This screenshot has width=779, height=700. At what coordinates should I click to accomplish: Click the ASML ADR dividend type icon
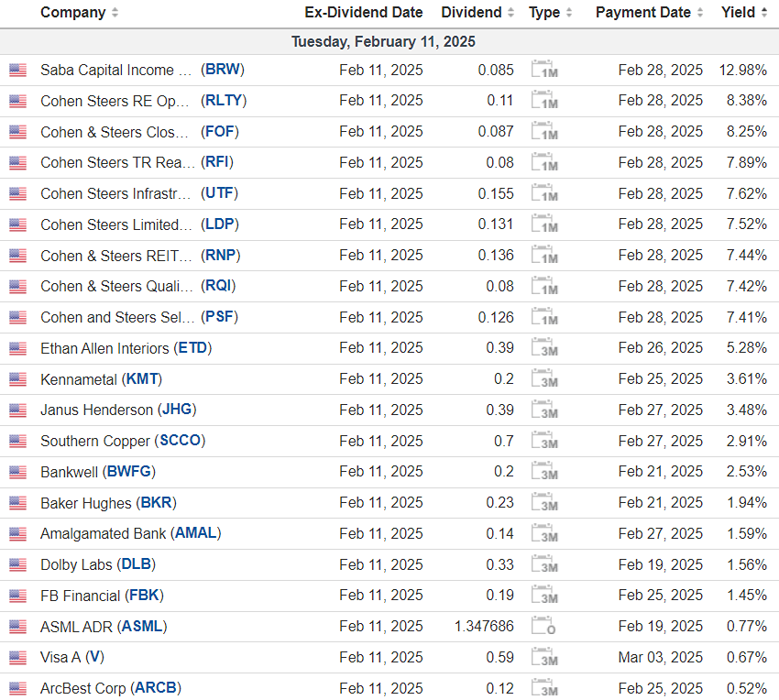click(544, 627)
